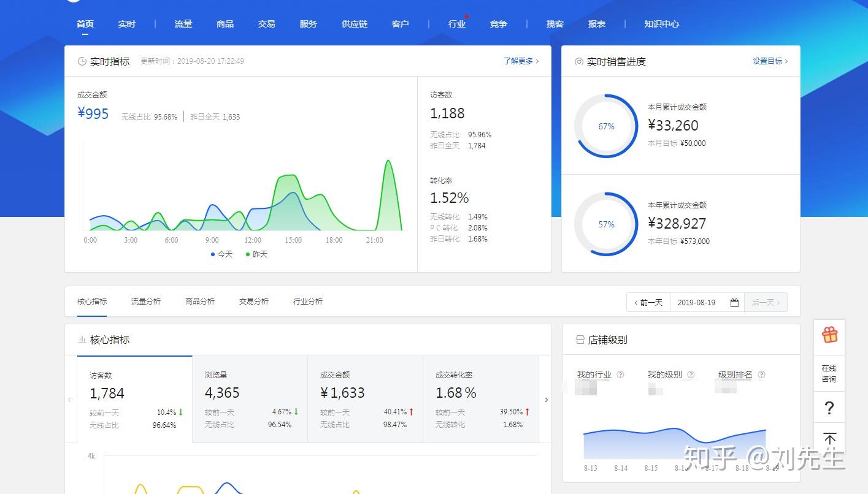Open the 流量 navigation menu
The image size is (868, 494).
(183, 24)
